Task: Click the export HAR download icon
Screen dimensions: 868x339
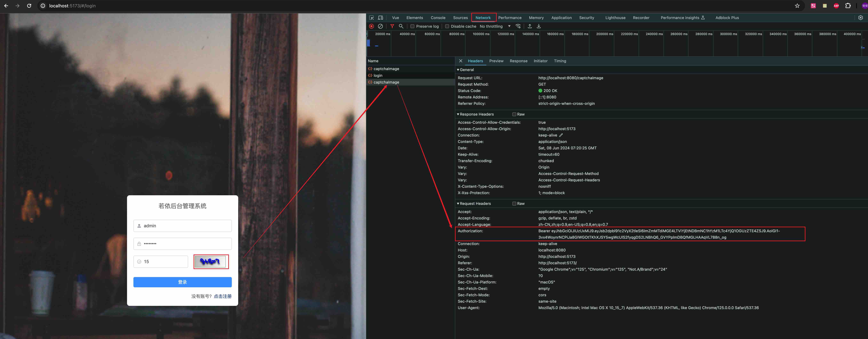Action: (539, 26)
